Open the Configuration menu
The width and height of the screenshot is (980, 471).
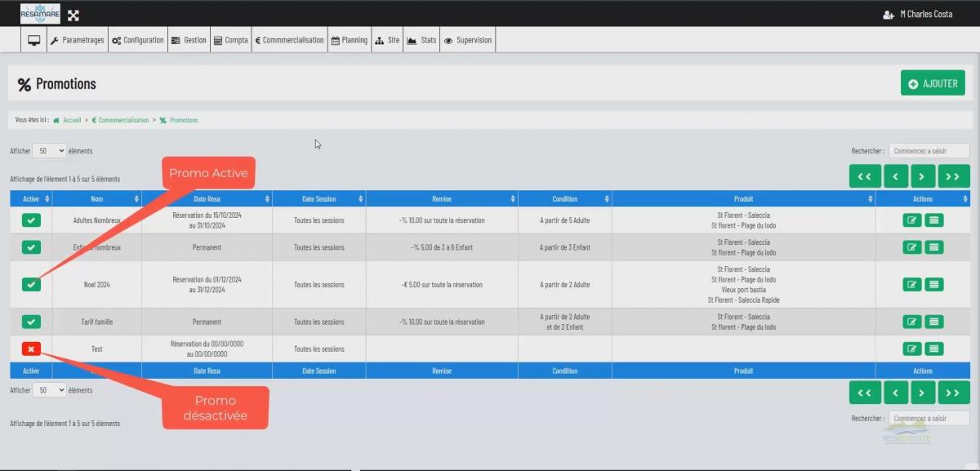coord(137,40)
